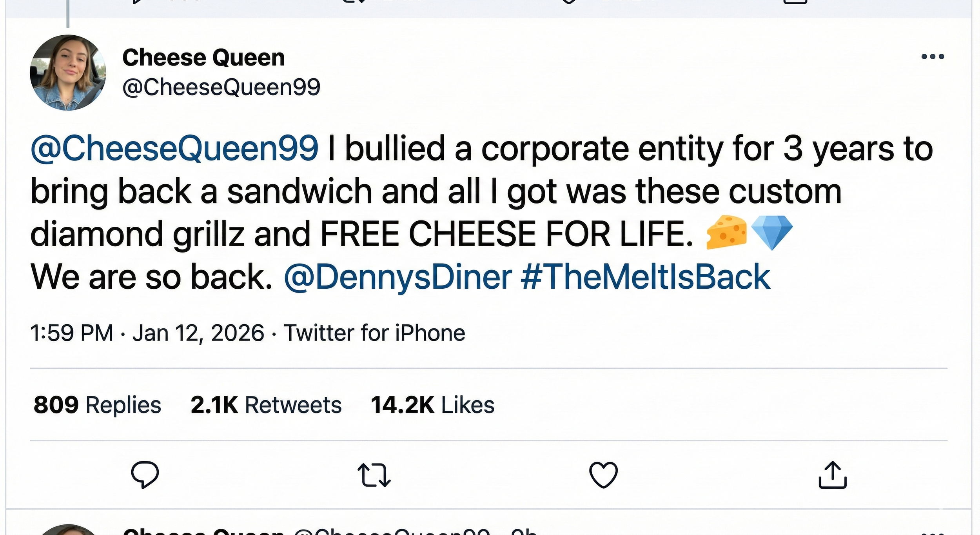
Task: Retweet this post using the arrows icon
Action: click(x=374, y=475)
